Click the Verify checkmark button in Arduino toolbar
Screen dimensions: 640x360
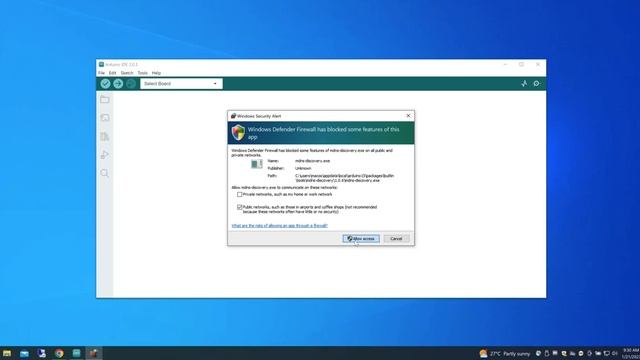105,84
